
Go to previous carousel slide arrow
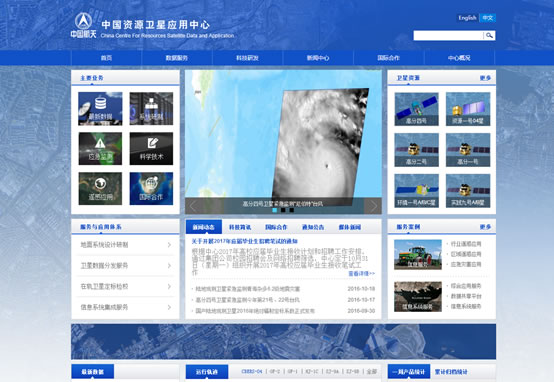click(x=193, y=206)
